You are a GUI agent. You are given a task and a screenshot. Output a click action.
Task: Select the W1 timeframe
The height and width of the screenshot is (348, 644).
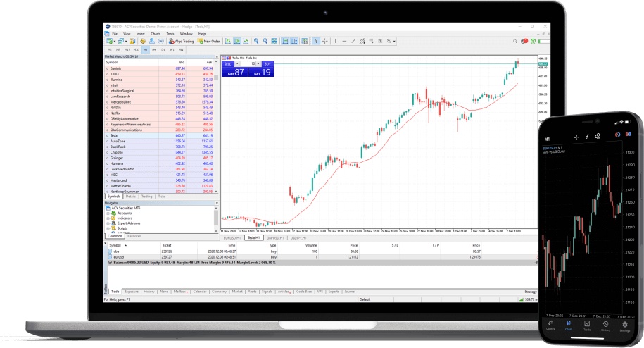tap(172, 50)
